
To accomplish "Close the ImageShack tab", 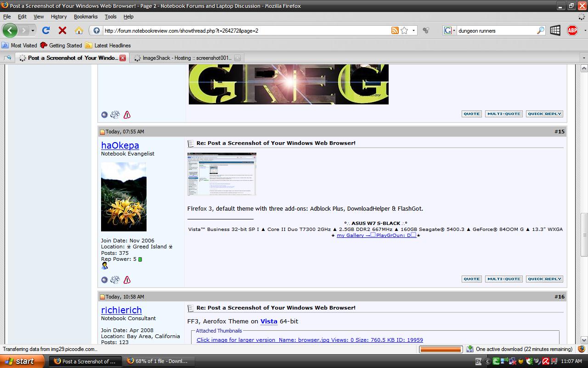I will point(237,58).
